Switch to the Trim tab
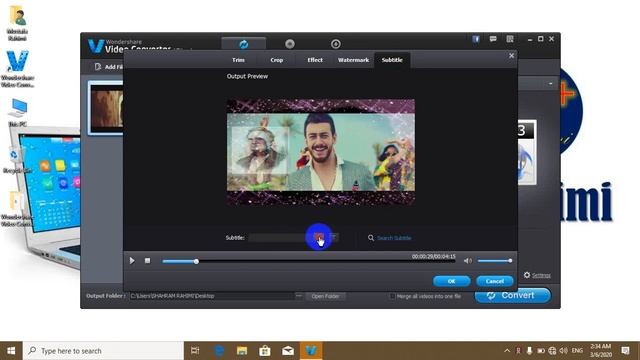This screenshot has width=640, height=360. pos(238,60)
